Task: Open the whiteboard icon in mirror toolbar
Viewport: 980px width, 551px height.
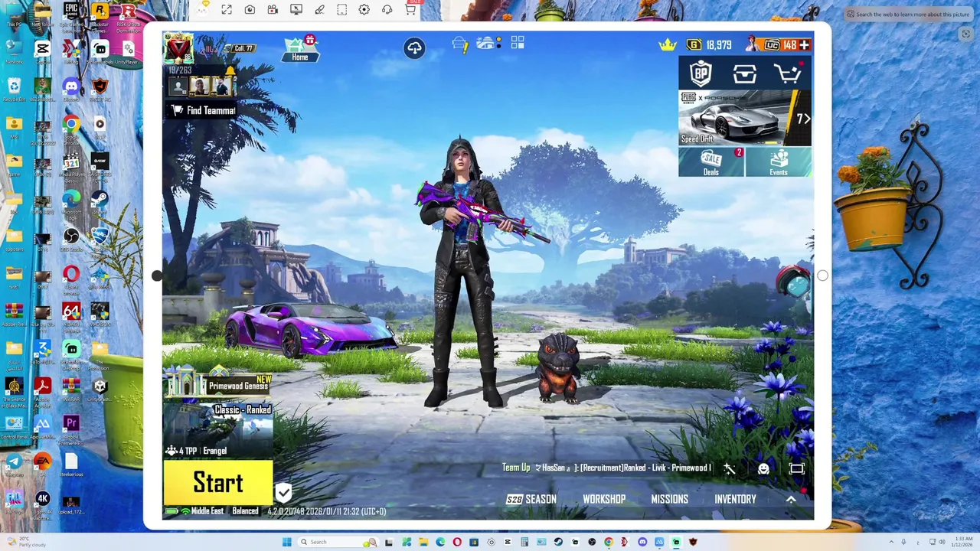Action: [296, 9]
